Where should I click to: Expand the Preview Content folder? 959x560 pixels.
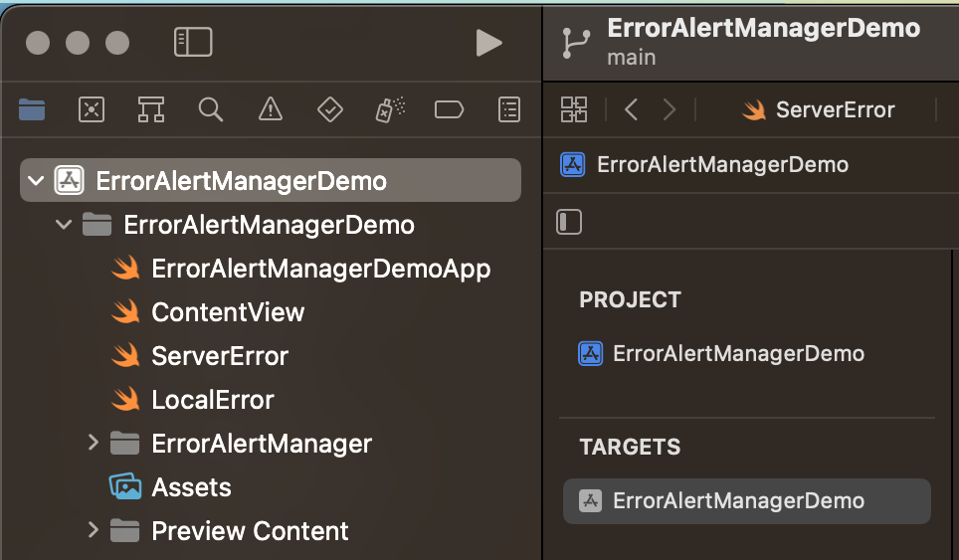(94, 530)
